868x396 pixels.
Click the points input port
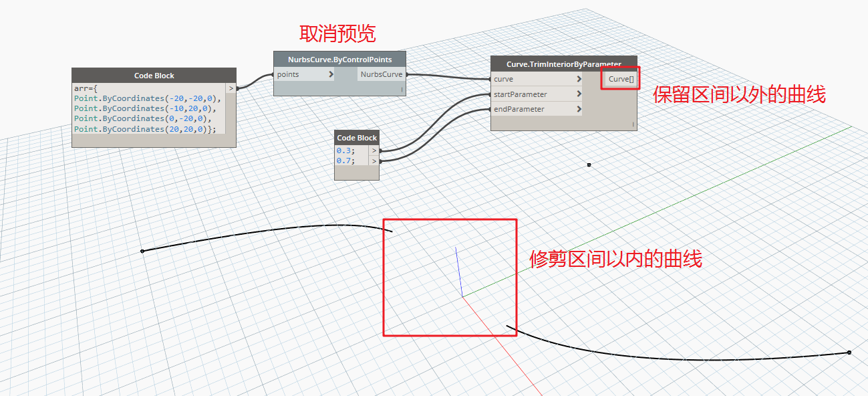click(304, 74)
